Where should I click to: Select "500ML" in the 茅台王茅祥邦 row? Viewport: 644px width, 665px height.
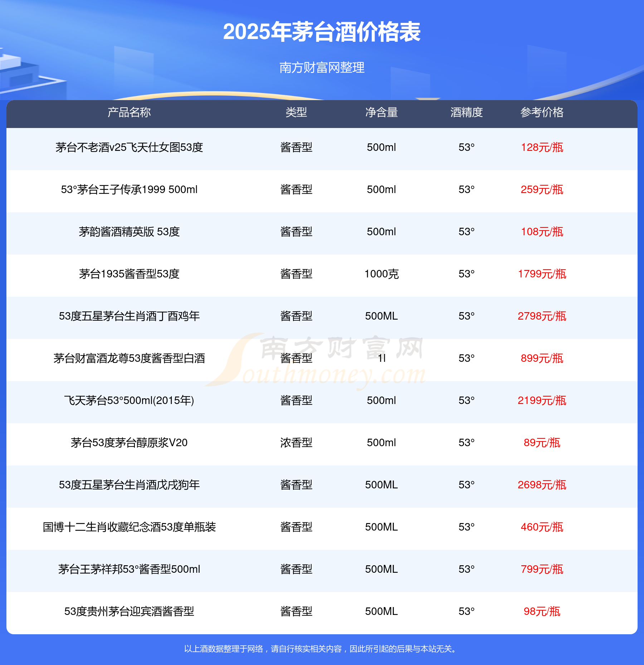pos(381,569)
